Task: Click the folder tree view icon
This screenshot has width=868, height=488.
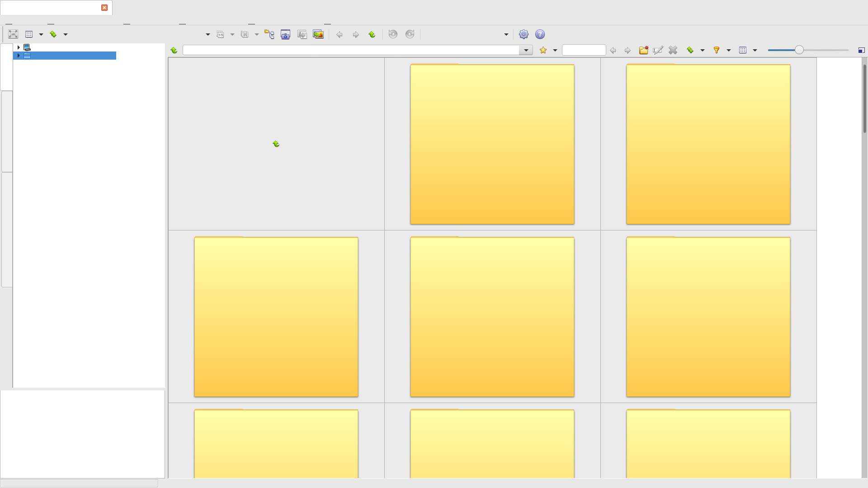Action: point(269,34)
